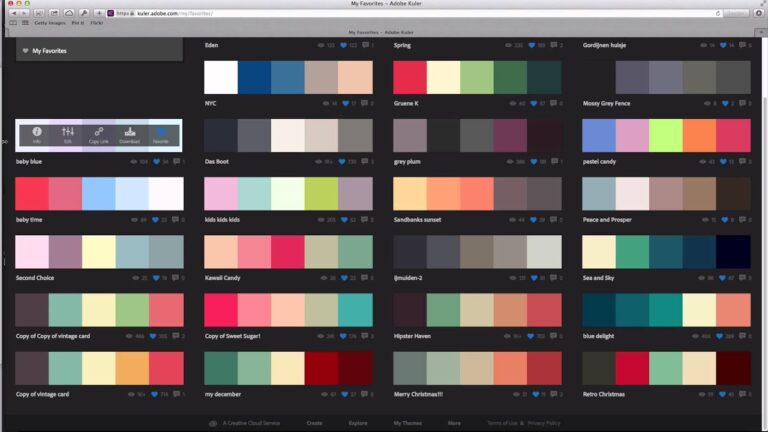This screenshot has height=432, width=768.
Task: Open Copy of vintage card theme name
Action: coord(42,394)
